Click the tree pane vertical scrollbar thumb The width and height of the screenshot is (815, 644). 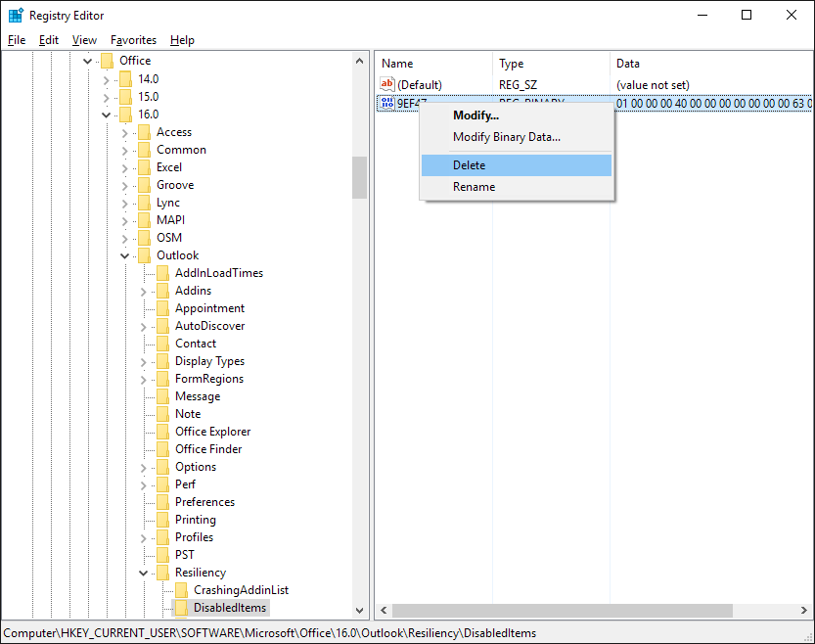coord(359,177)
